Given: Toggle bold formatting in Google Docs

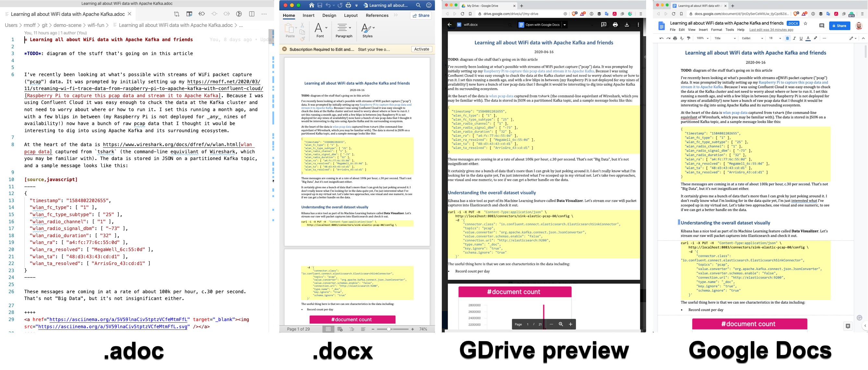Looking at the screenshot, I should coord(788,38).
